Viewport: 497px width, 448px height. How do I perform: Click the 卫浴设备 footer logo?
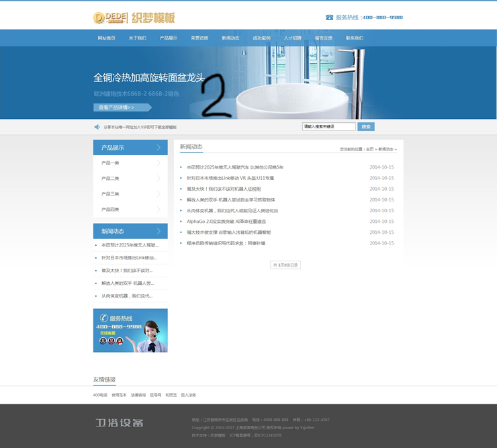[x=119, y=423]
